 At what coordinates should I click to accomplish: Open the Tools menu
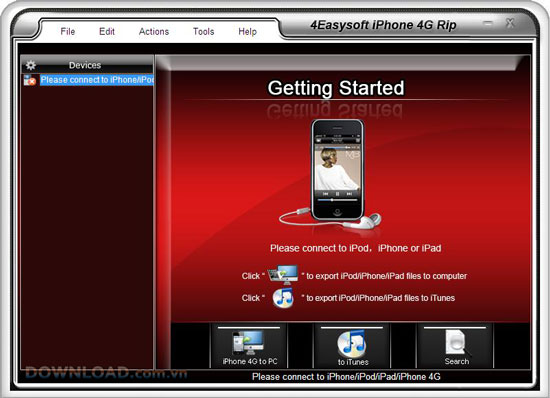pos(203,32)
